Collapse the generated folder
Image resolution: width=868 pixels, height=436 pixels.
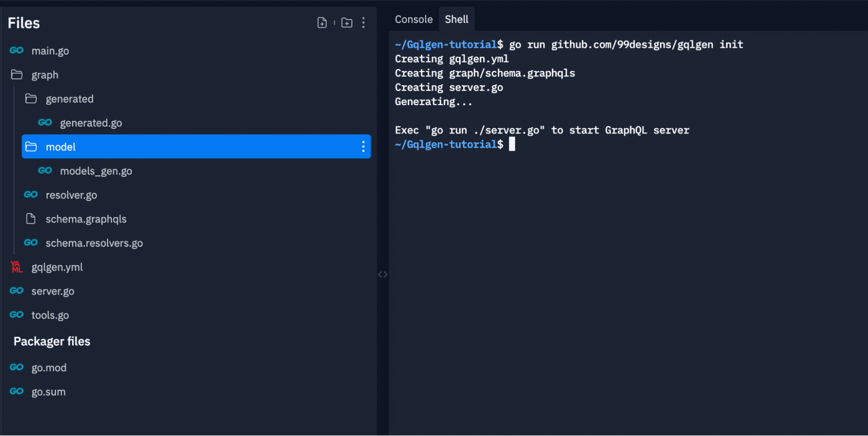(69, 99)
